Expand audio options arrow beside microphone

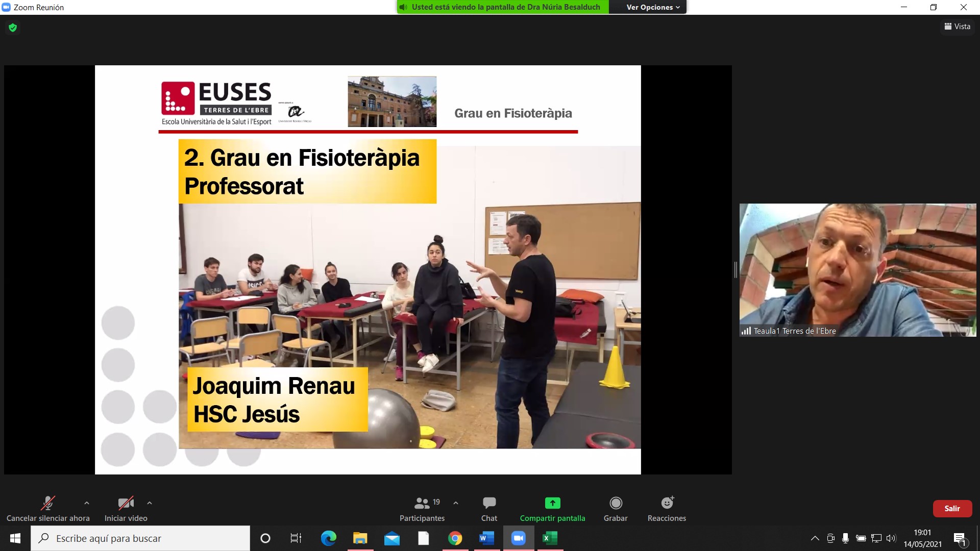click(x=87, y=503)
